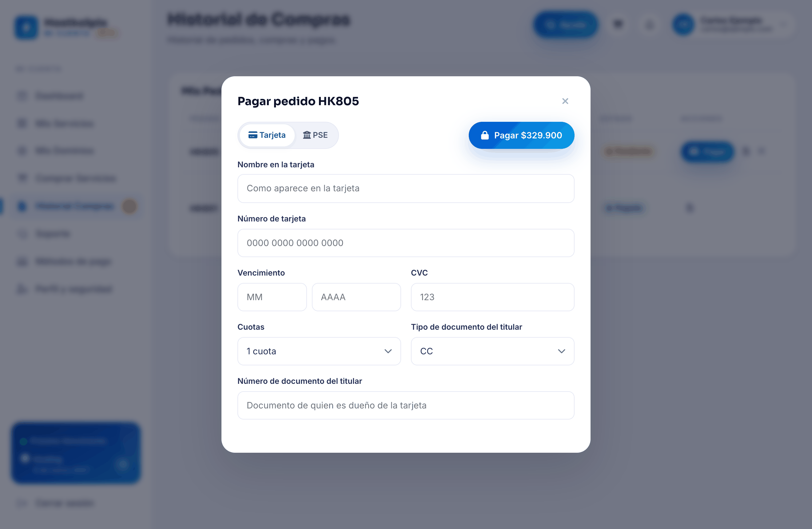The height and width of the screenshot is (529, 812).
Task: Click the Pagar $329.900 button
Action: [x=521, y=135]
